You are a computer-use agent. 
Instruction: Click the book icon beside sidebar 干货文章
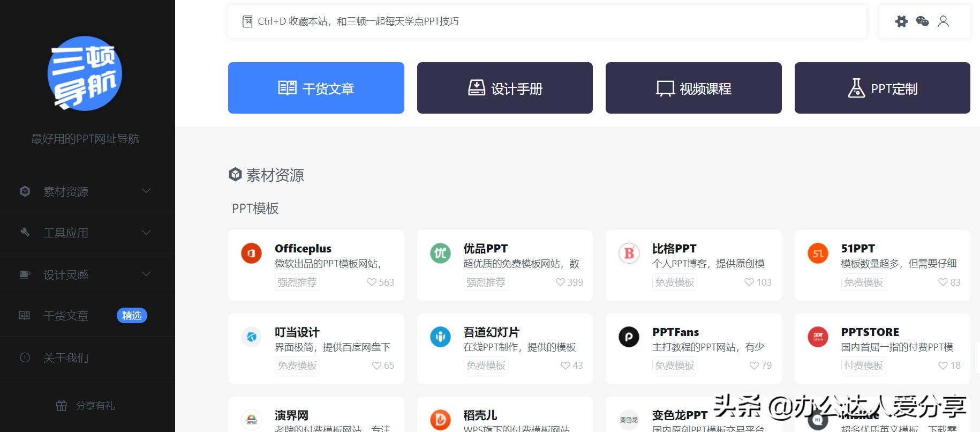25,316
